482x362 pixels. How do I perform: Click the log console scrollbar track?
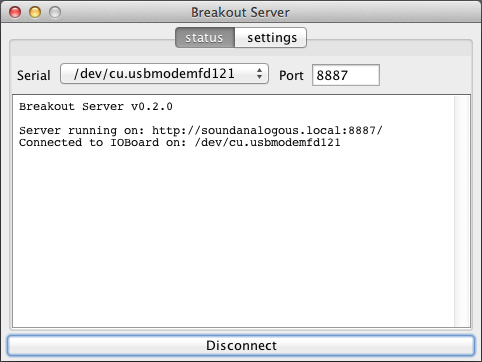[x=462, y=211]
